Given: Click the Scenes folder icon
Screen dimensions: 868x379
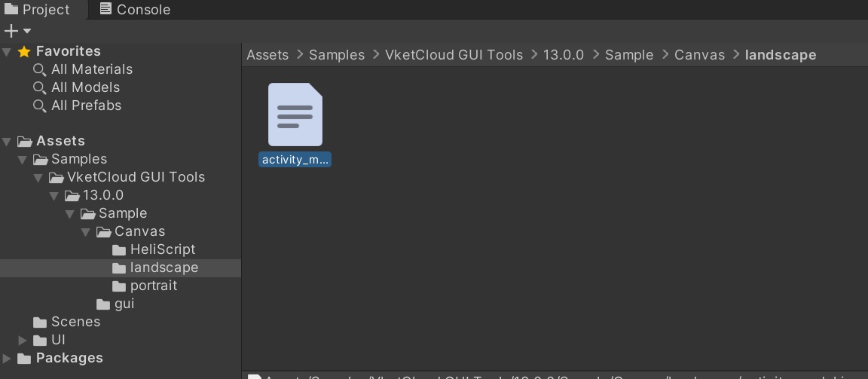Looking at the screenshot, I should [40, 322].
